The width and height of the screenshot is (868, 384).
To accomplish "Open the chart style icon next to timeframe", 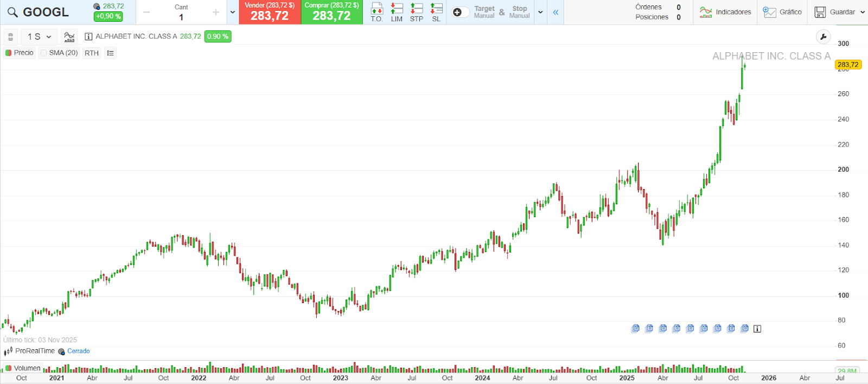I will (69, 37).
